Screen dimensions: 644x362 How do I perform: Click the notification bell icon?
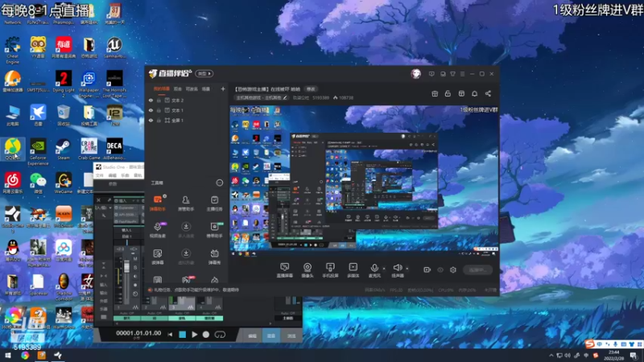click(x=474, y=93)
